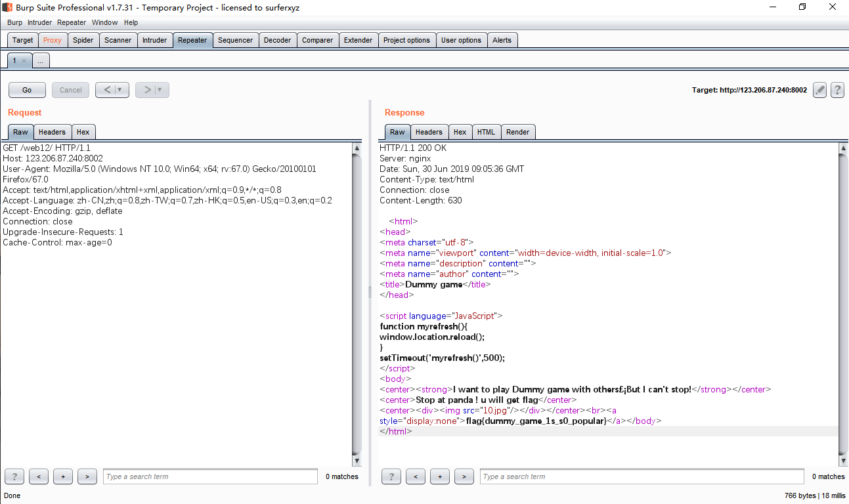This screenshot has height=504, width=849.
Task: Select Response Raw view tab
Action: point(398,132)
